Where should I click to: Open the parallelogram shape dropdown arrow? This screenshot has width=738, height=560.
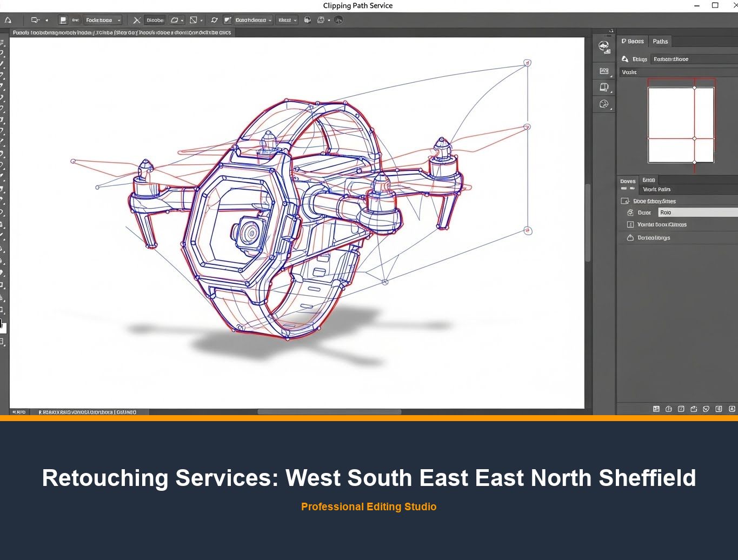(182, 21)
